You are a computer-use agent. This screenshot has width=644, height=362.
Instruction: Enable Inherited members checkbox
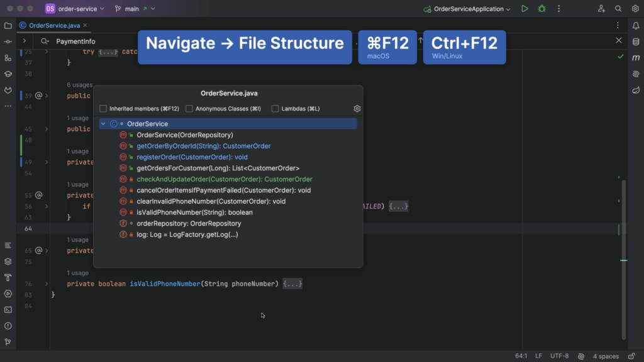pos(103,109)
